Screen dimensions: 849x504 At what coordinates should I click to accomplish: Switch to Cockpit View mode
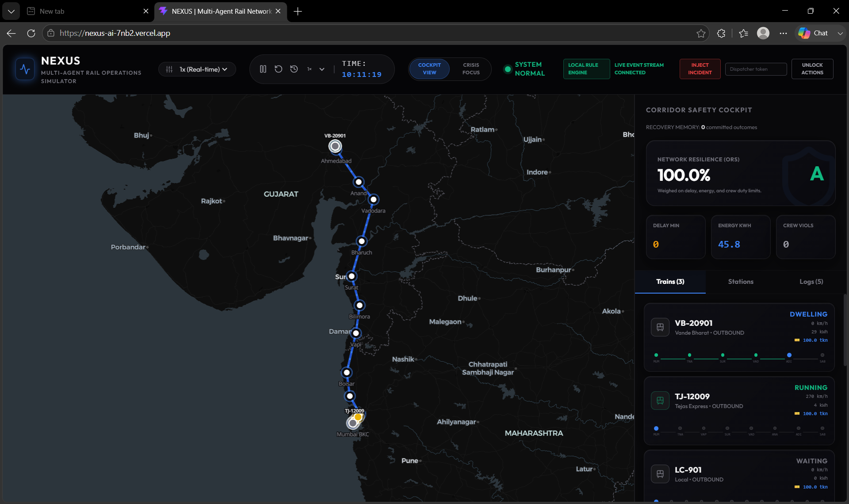coord(429,69)
